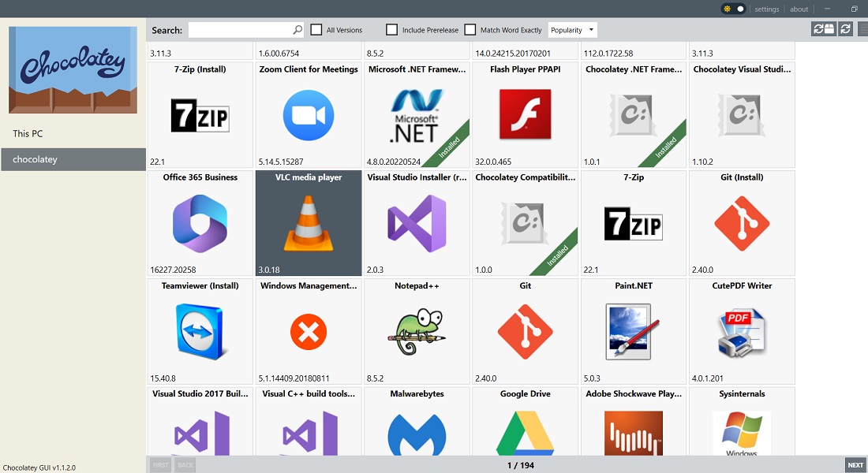The width and height of the screenshot is (868, 473).
Task: Select the 7-Zip (Install) package icon
Action: click(x=200, y=114)
